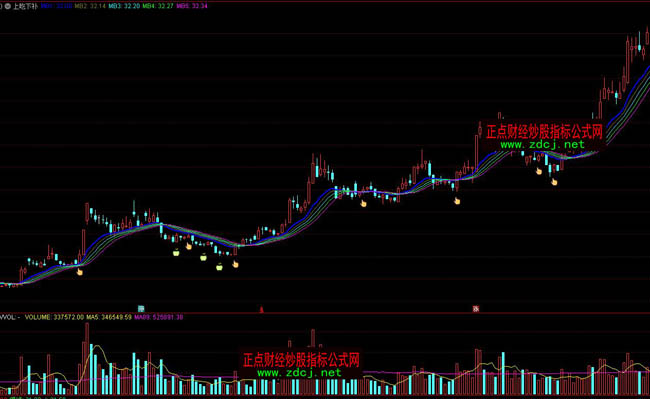Click the red triangle marker on the time axis
The image size is (650, 399).
(x=261, y=309)
